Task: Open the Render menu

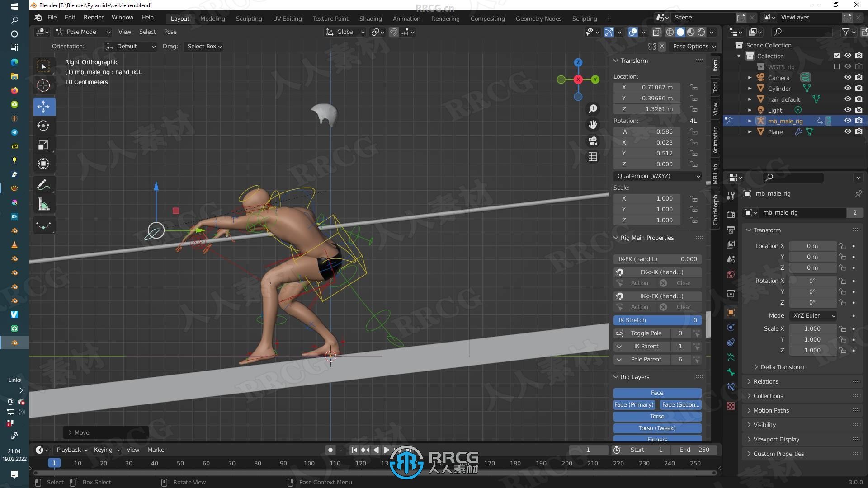Action: click(x=94, y=17)
